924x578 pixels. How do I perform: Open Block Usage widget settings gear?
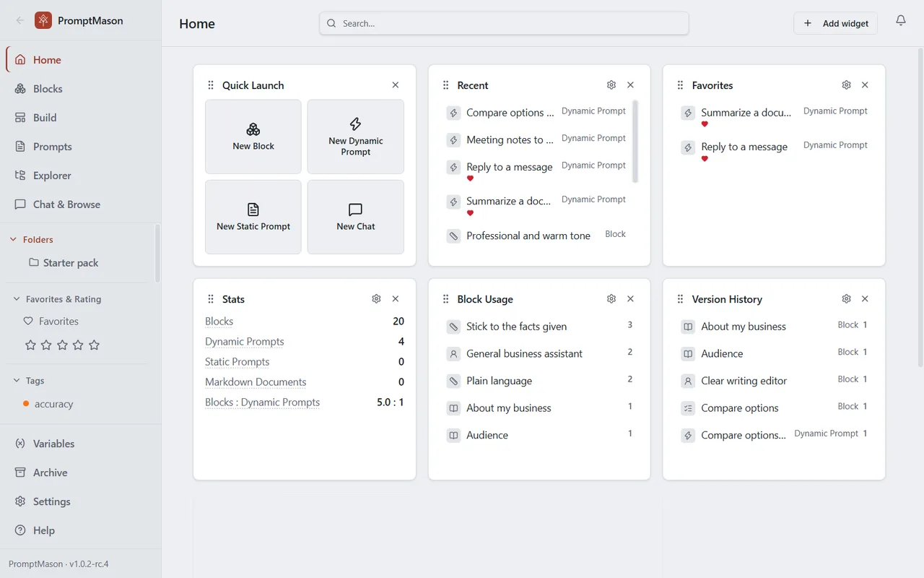tap(611, 299)
